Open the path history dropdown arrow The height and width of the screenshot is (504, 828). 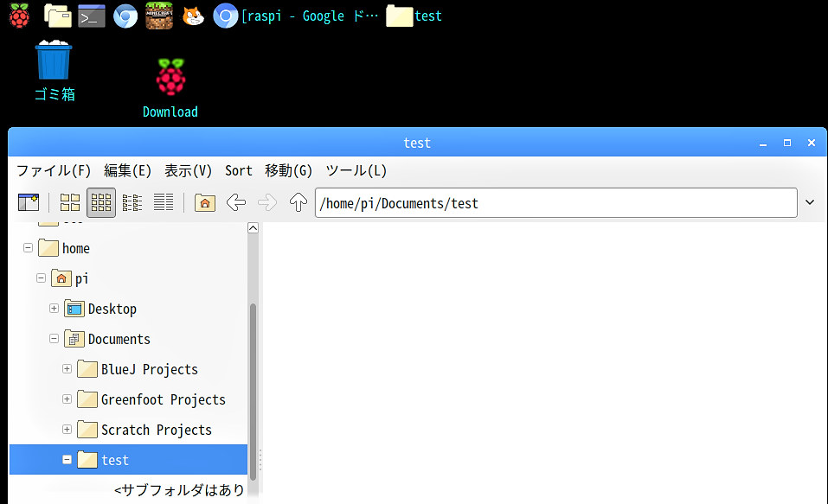pyautogui.click(x=810, y=202)
